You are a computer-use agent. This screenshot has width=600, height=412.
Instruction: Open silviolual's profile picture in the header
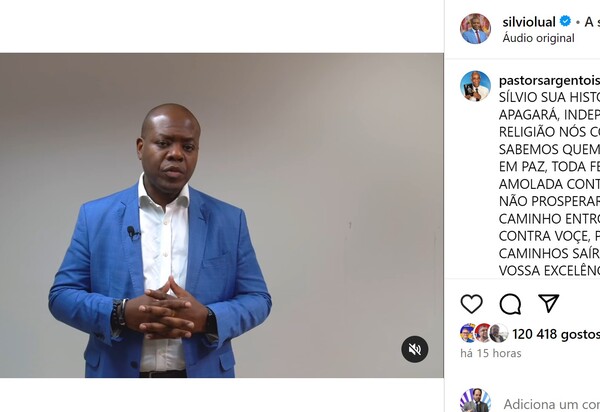point(475,29)
